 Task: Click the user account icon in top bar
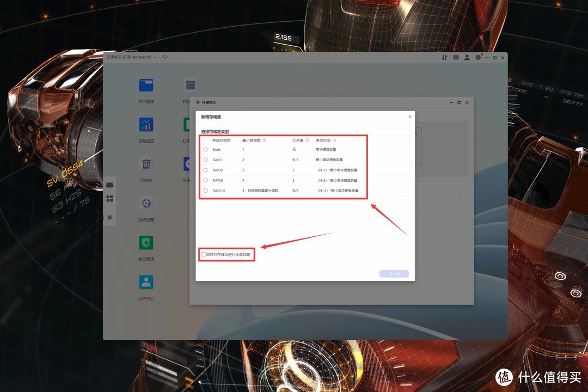(467, 57)
